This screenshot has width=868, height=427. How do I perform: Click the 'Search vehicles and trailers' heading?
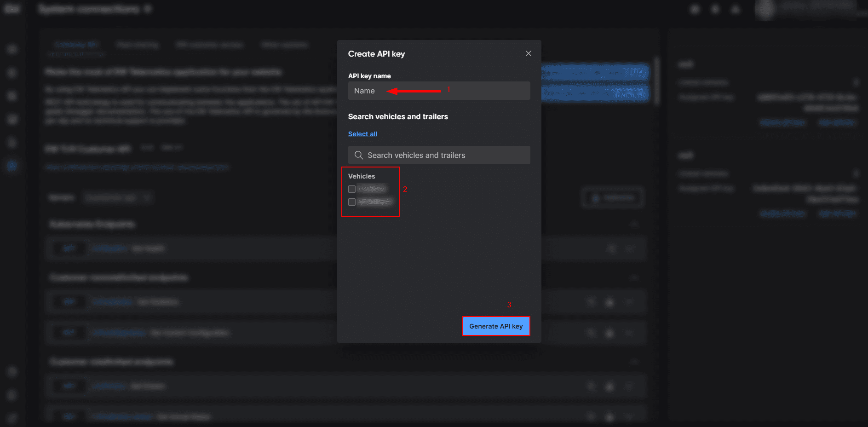point(398,116)
